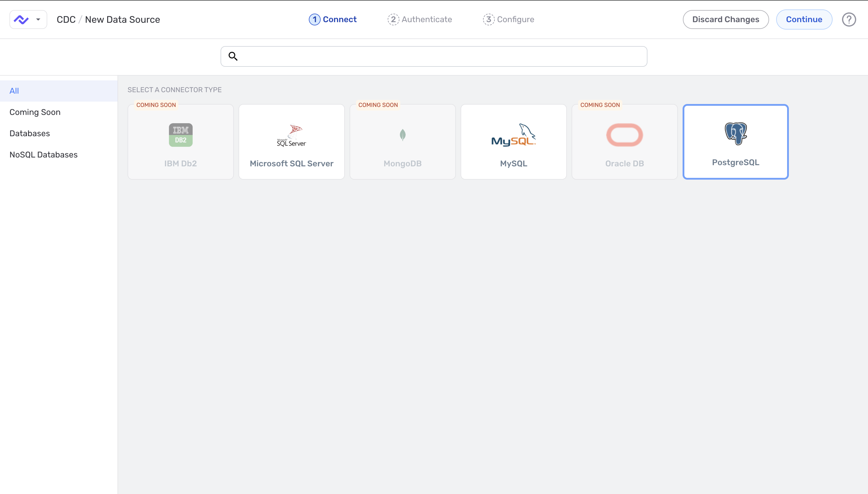Select the All category filter
The height and width of the screenshot is (494, 868).
(59, 91)
